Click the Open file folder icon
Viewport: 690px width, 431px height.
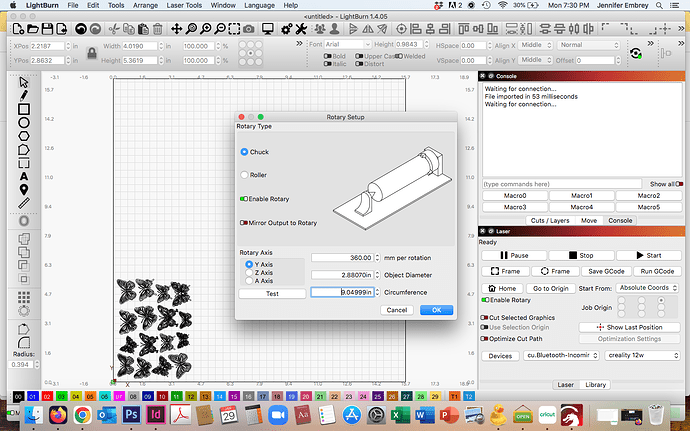coord(33,29)
